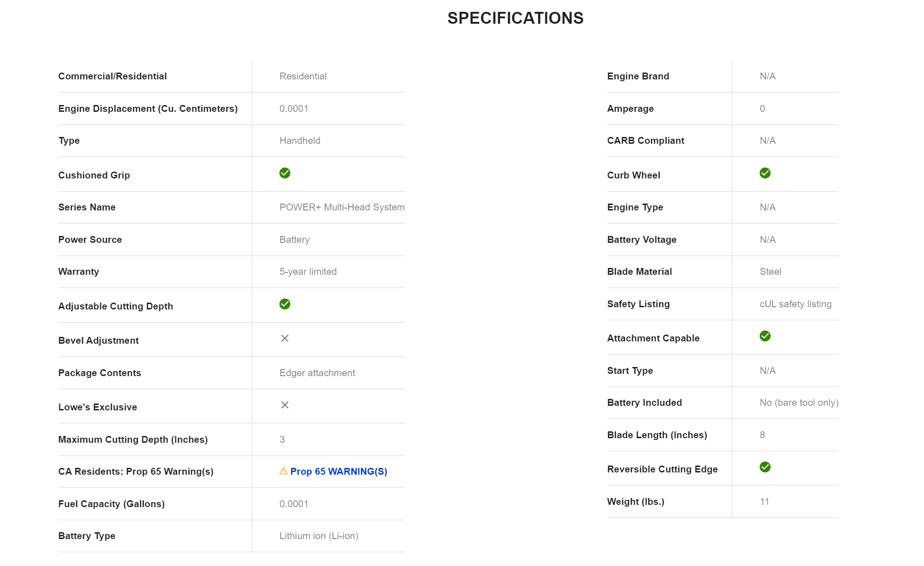Click the Adjustable Cutting Depth checkmark icon

click(x=285, y=304)
